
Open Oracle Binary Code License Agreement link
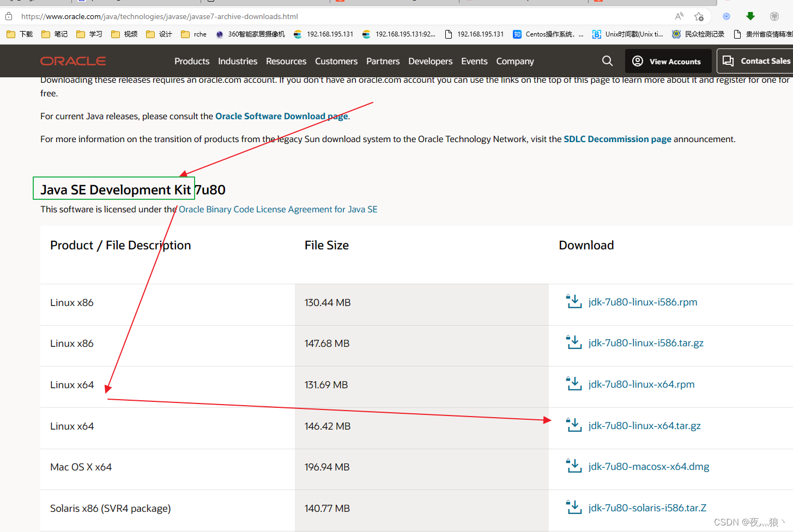click(278, 209)
